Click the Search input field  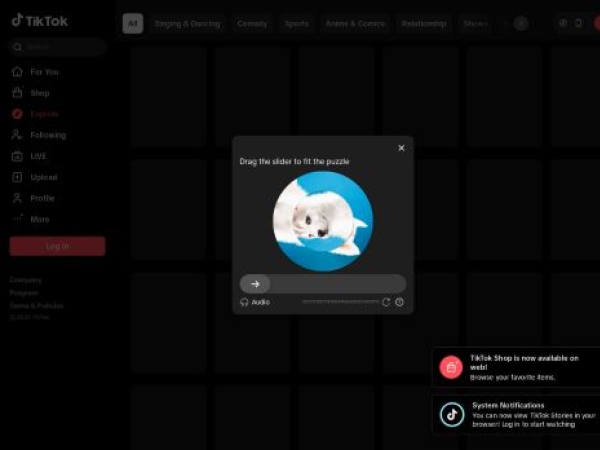click(57, 47)
